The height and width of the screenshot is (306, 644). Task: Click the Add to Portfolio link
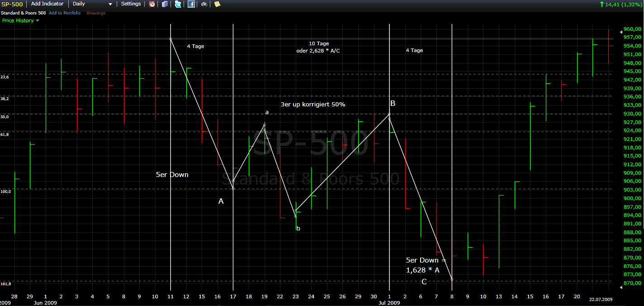coord(65,13)
